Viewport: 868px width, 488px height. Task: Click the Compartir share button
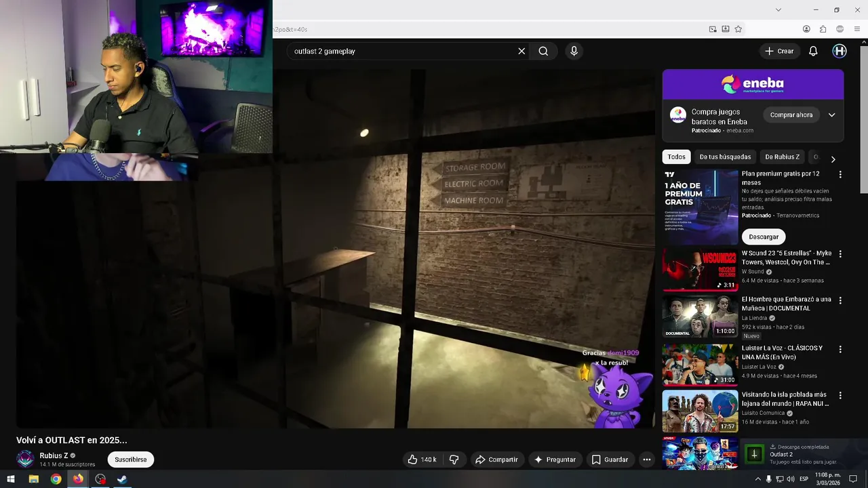click(496, 460)
